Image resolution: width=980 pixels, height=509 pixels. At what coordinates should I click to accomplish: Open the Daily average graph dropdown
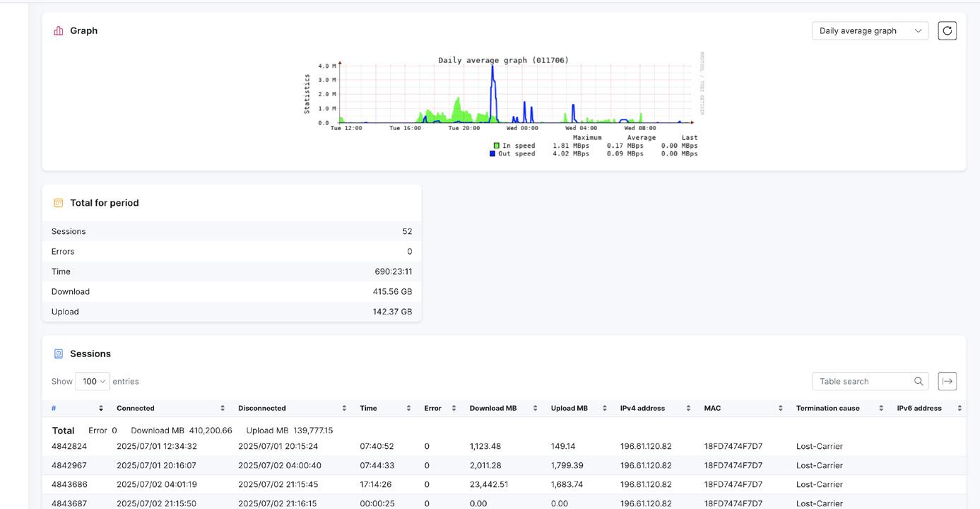[870, 30]
